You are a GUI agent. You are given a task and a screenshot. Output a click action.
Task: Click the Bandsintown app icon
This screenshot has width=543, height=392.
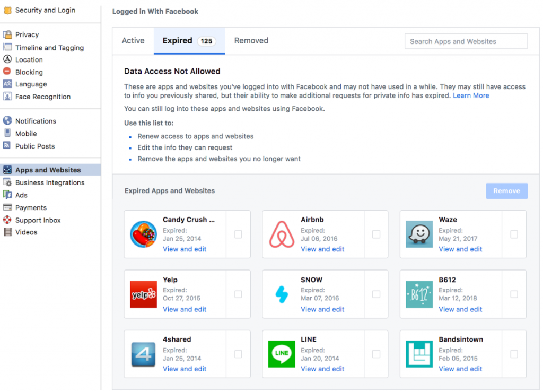(419, 354)
